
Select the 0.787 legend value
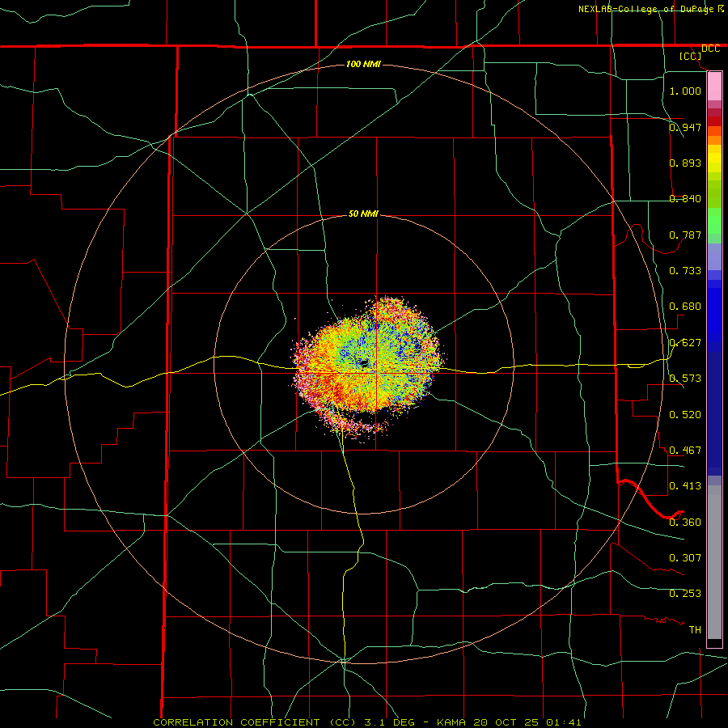685,235
